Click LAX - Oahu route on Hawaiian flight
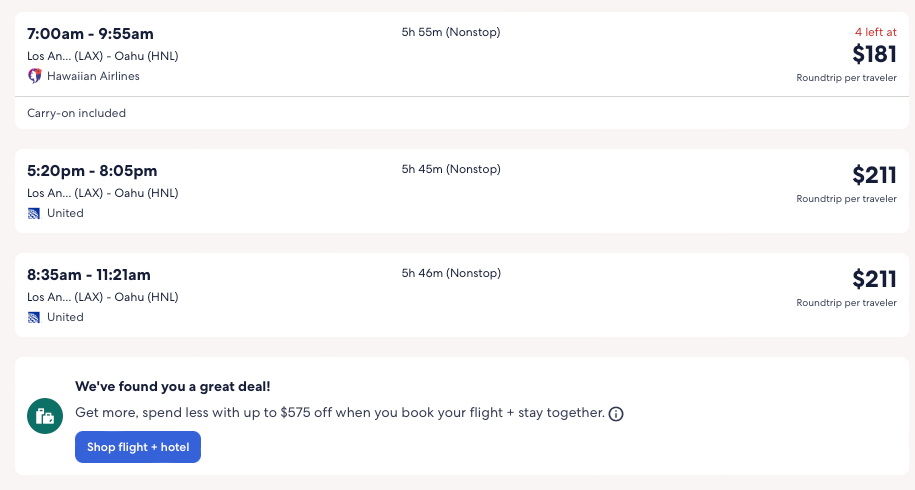This screenshot has height=490, width=915. point(102,56)
